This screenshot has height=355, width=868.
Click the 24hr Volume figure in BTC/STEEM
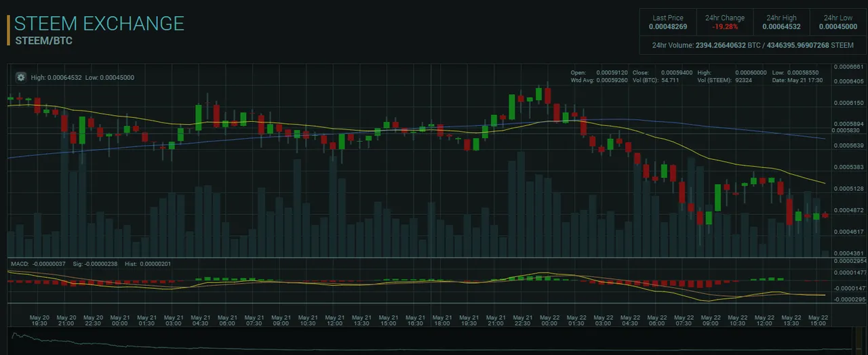[753, 45]
